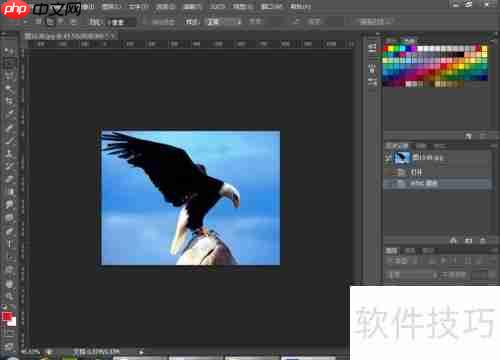This screenshot has height=360, width=500.
Task: Select the Brush tool
Action: (9, 141)
